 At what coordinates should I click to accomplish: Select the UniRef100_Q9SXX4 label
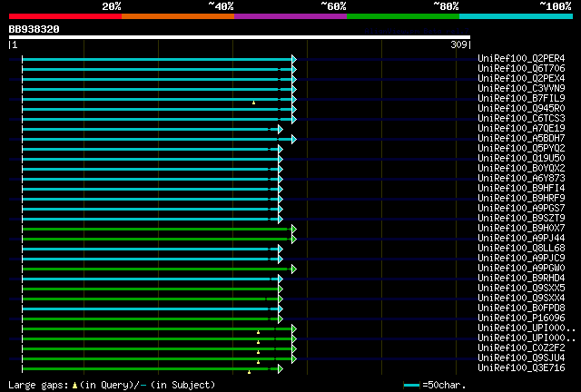coord(521,299)
